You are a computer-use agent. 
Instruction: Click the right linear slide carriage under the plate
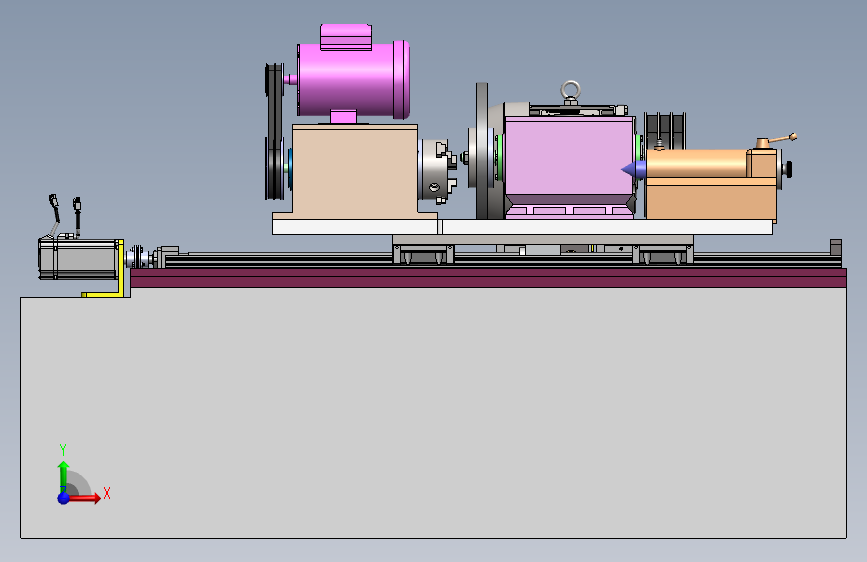663,254
